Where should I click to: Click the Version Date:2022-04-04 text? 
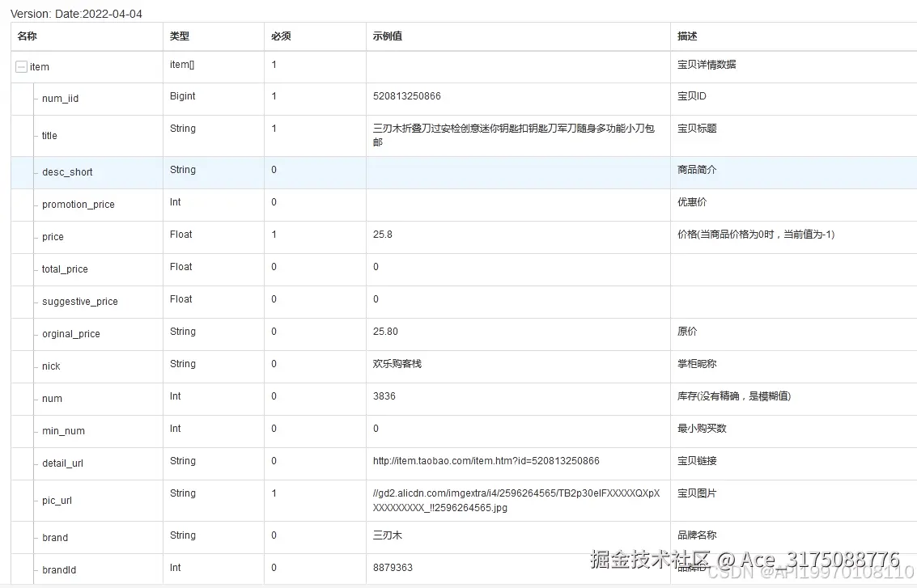77,14
